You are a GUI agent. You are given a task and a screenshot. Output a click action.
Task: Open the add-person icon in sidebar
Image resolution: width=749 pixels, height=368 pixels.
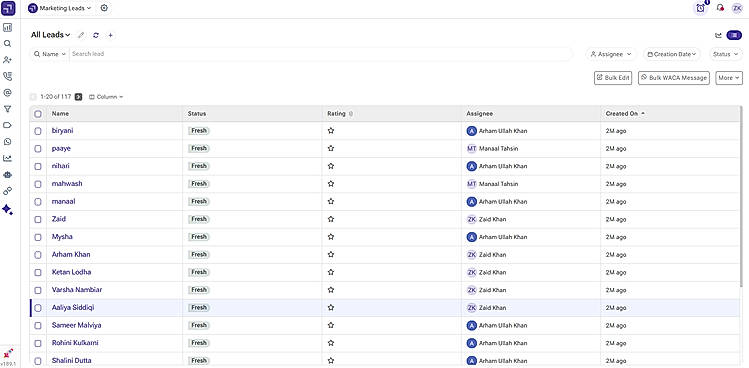tap(7, 60)
